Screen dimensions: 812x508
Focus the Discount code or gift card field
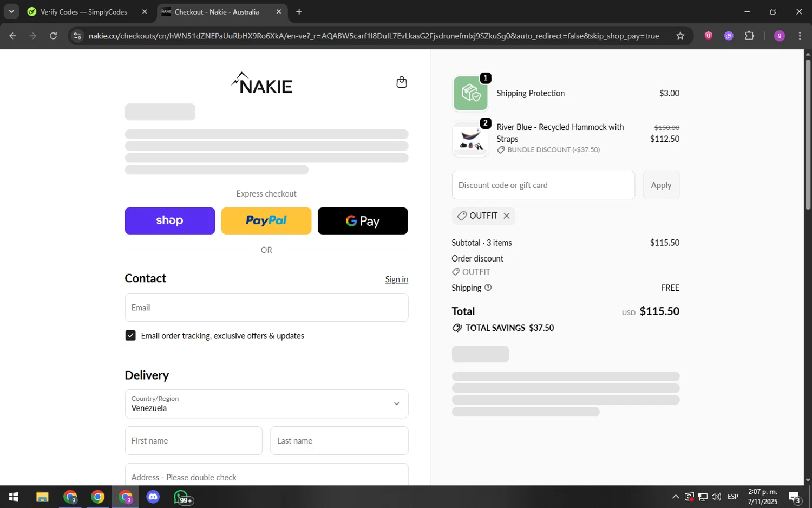click(543, 185)
